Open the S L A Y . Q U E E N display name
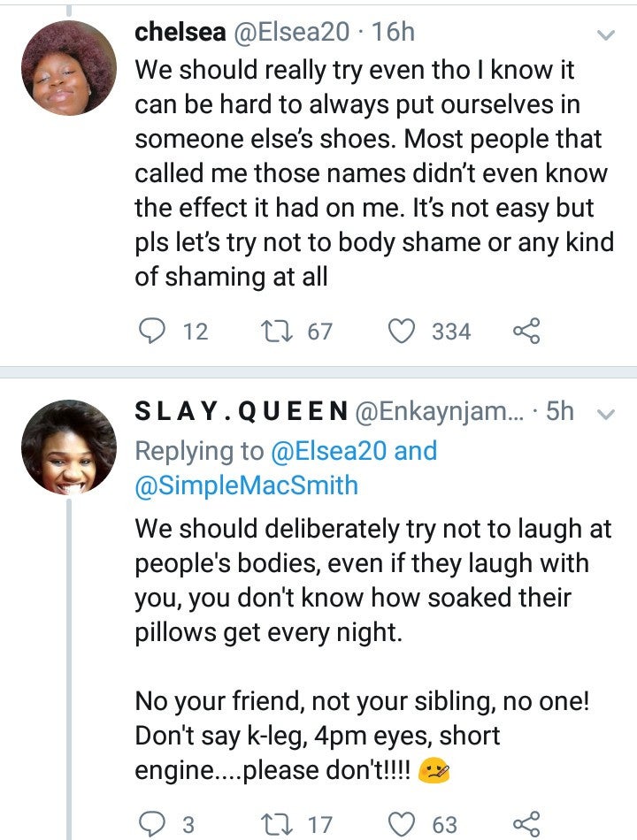This screenshot has width=637, height=840. (x=240, y=411)
